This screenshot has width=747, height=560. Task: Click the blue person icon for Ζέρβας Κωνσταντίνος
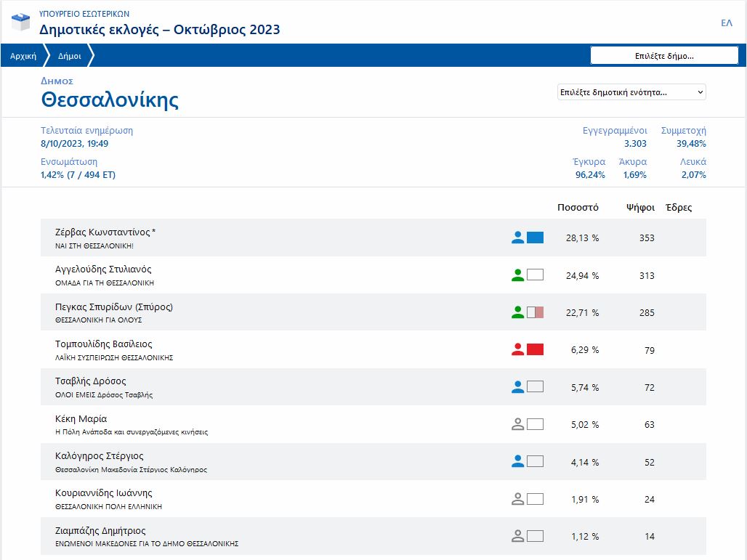pos(517,238)
